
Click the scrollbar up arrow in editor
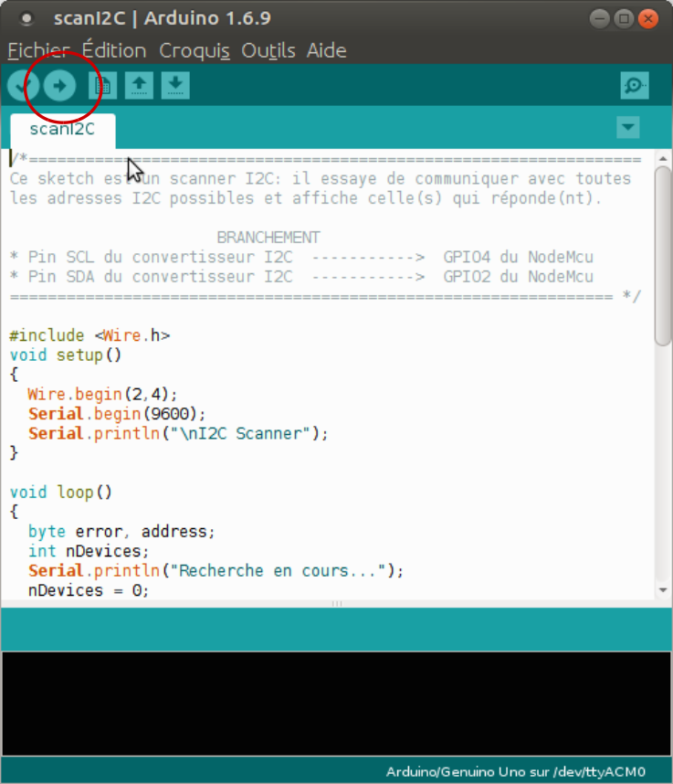(x=664, y=158)
